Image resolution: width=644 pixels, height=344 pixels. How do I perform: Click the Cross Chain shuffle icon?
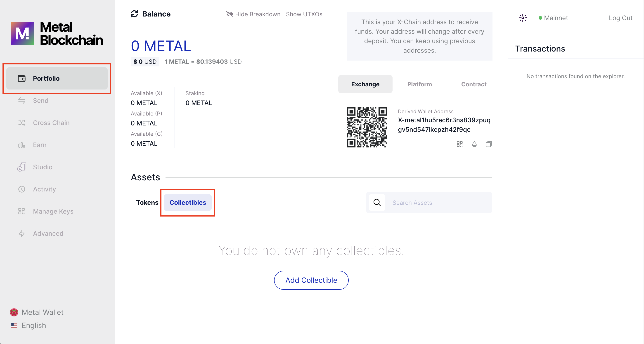[x=22, y=123]
